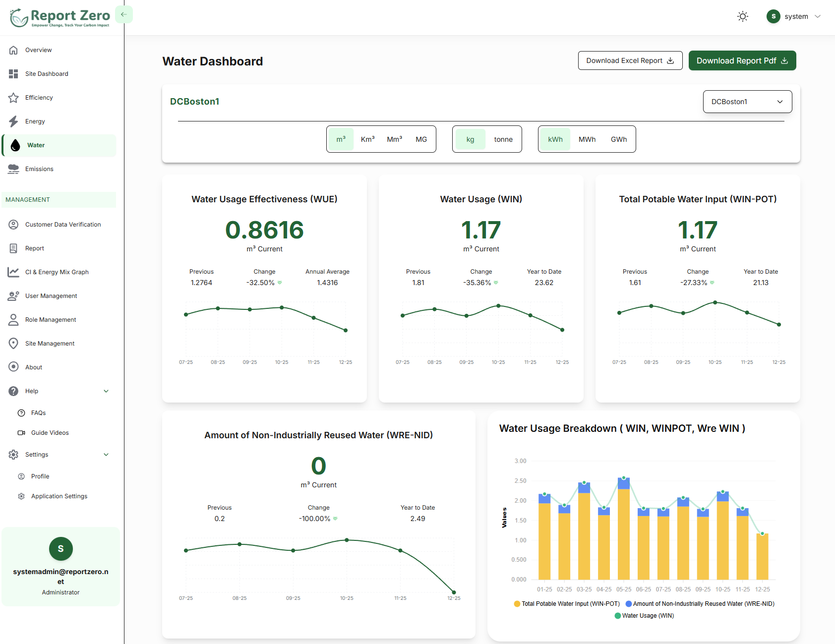The width and height of the screenshot is (835, 644).
Task: Switch energy unit to GWh
Action: pos(619,139)
